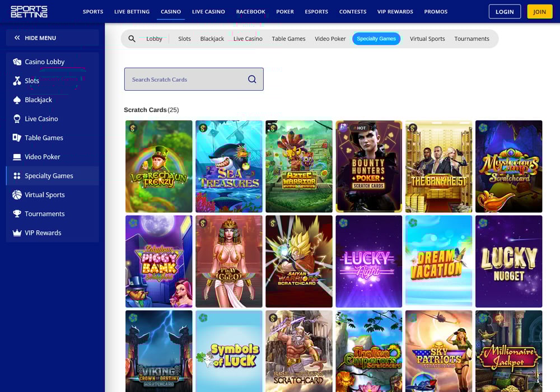Click the VIP Rewards crown icon

point(17,233)
